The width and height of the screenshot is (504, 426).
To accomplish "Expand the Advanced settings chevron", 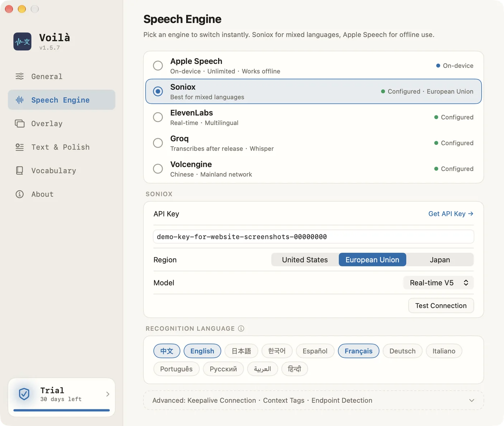I will click(x=472, y=400).
